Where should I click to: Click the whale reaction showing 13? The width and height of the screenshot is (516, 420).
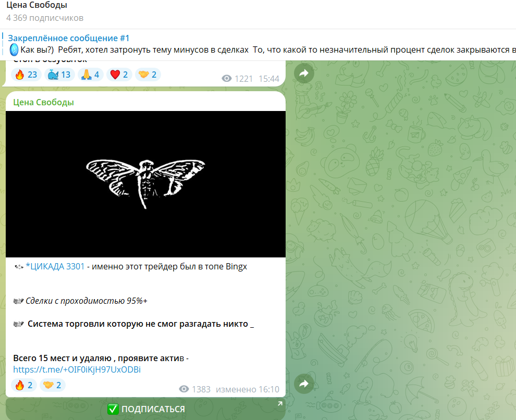59,75
